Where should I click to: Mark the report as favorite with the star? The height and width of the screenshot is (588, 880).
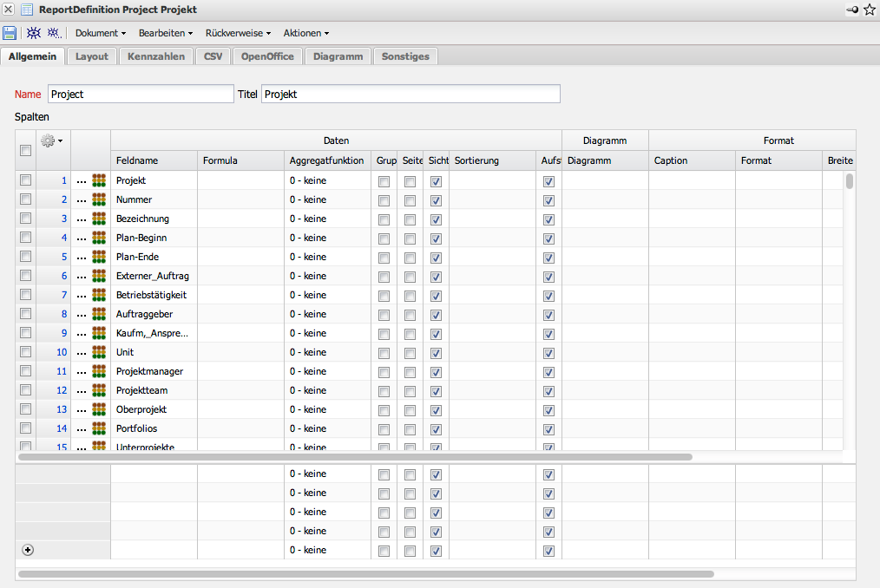tap(870, 10)
